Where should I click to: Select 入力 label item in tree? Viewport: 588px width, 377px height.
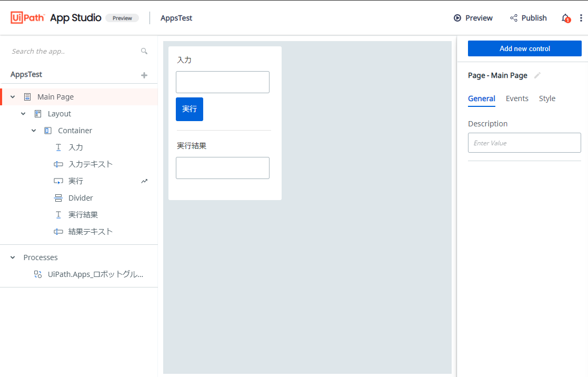click(x=76, y=147)
